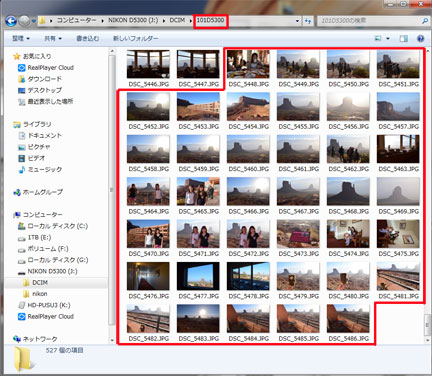Refresh the folder view
This screenshot has height=376, width=432.
[308, 21]
